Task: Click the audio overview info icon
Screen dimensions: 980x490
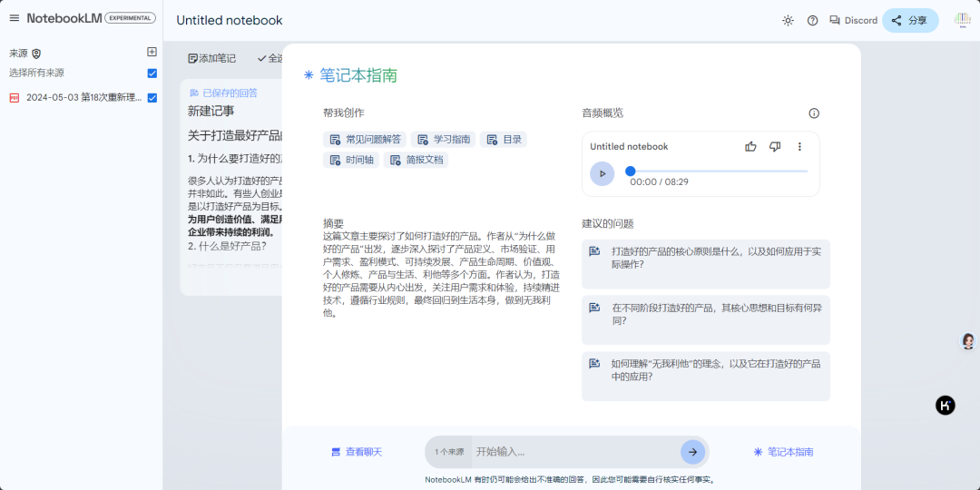Action: (814, 113)
